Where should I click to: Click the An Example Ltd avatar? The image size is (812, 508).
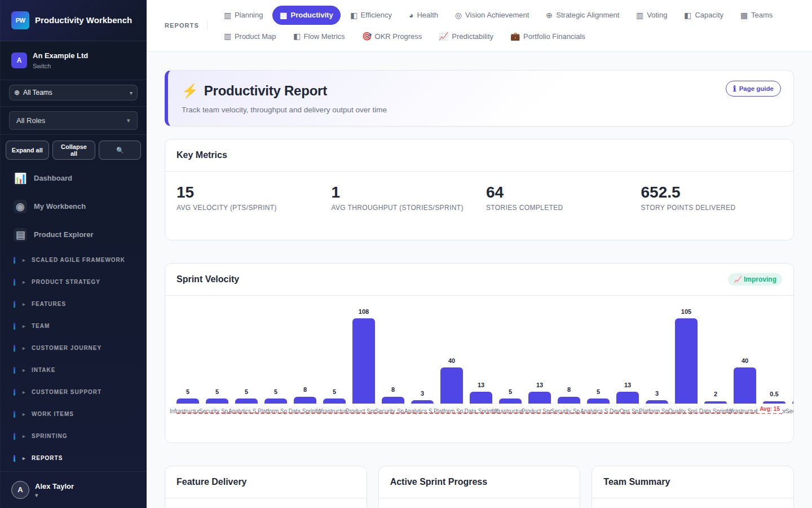click(19, 60)
